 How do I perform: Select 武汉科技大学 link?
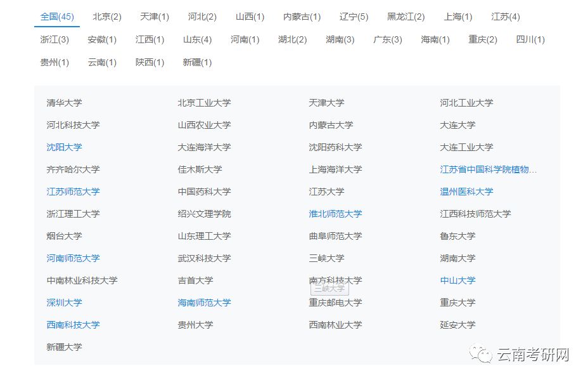204,258
